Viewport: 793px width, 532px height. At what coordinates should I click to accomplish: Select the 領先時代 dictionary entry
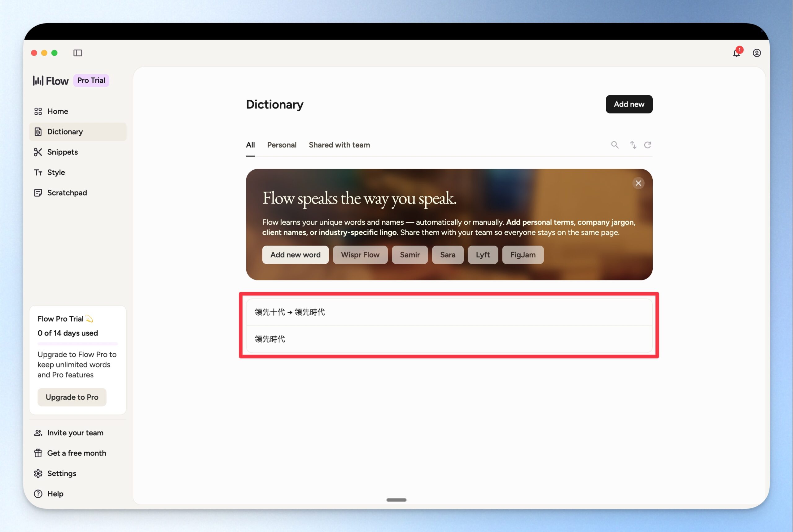449,339
